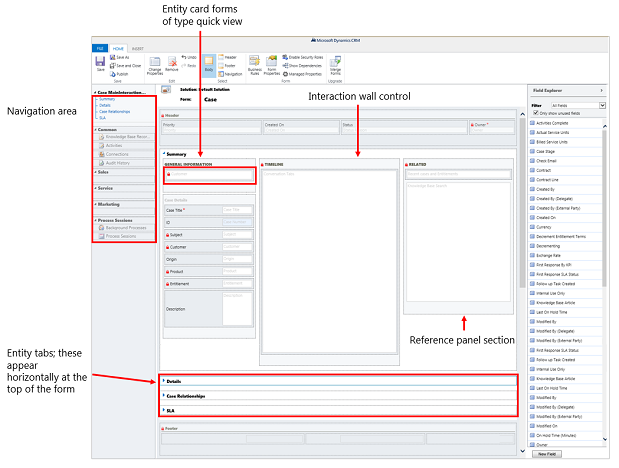Open the FILE tab
This screenshot has width=619, height=468.
click(100, 48)
